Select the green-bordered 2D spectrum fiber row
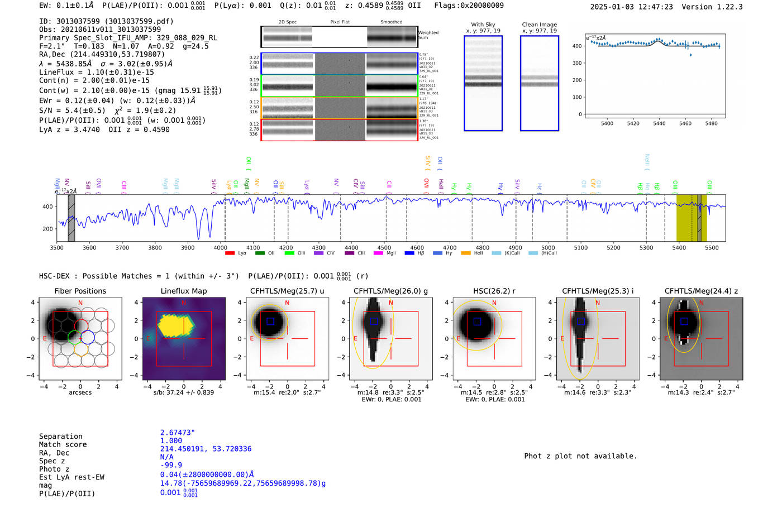Viewport: 782px width, 532px height. pyautogui.click(x=340, y=86)
